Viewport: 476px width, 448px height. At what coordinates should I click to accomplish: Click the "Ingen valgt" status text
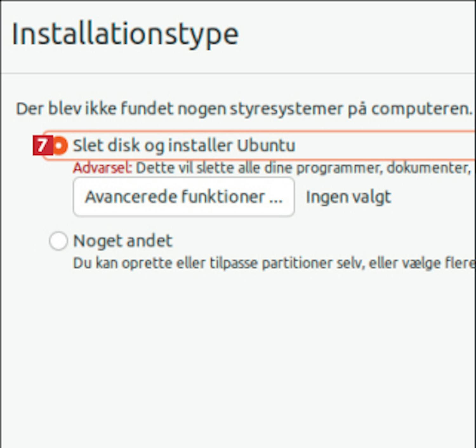348,197
